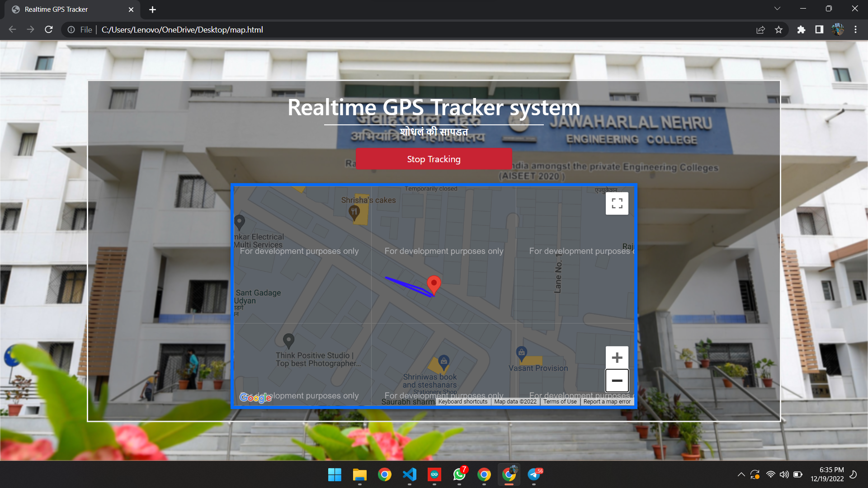Open the Chrome profile avatar
Image resolution: width=868 pixels, height=488 pixels.
click(837, 29)
